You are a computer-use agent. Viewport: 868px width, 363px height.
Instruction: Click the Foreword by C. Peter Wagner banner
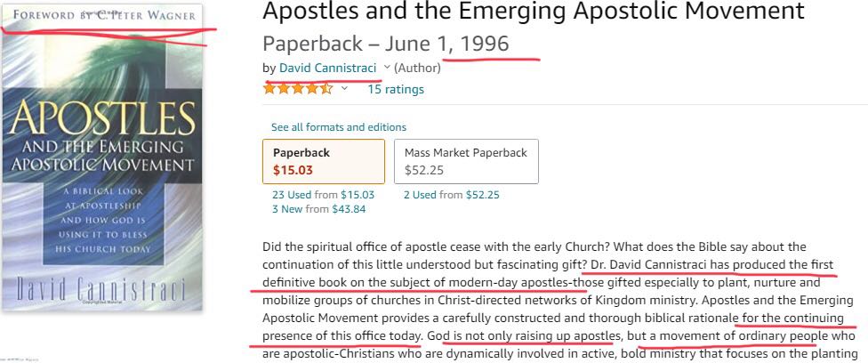tap(102, 15)
